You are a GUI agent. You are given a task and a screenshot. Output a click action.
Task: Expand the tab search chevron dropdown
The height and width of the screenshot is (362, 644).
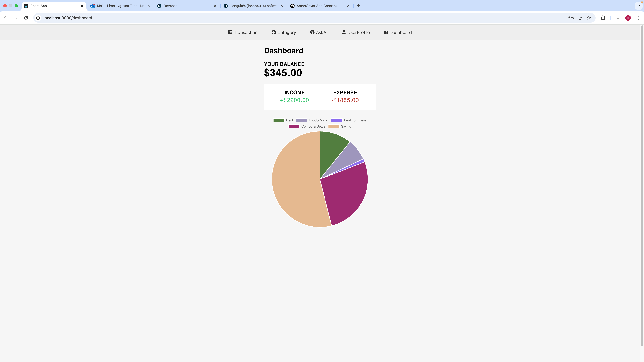tap(639, 6)
